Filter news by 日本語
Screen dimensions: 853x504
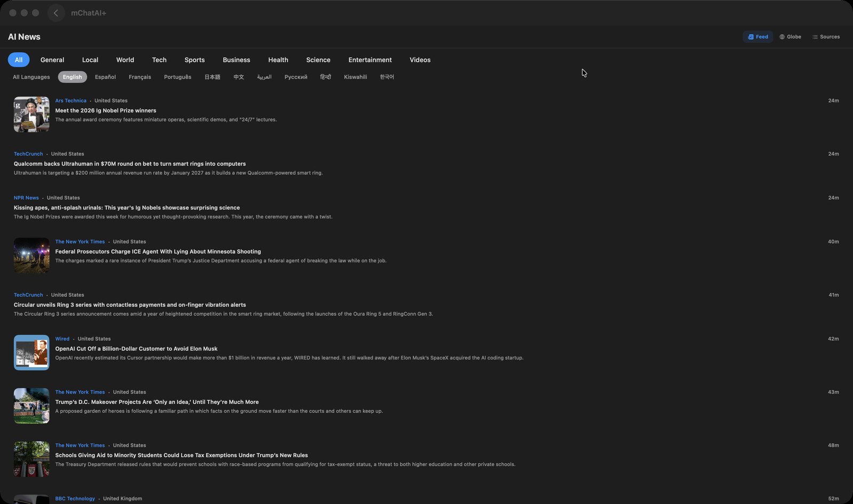[212, 77]
